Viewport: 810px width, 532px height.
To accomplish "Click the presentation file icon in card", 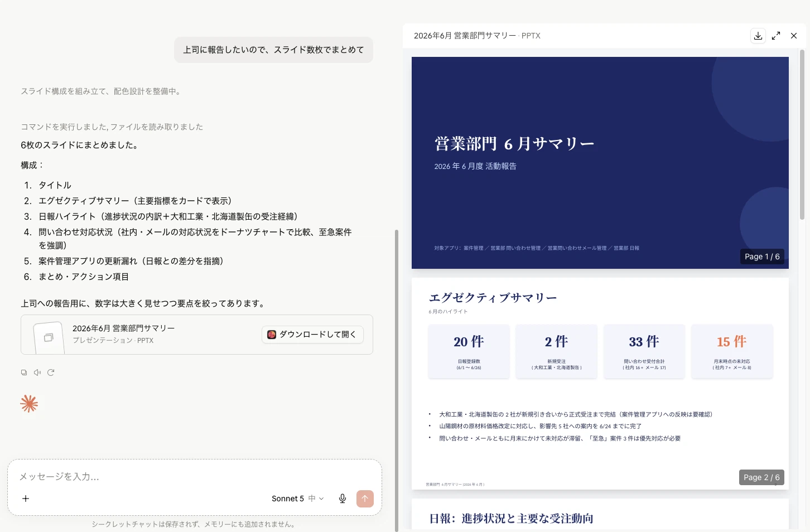I will (49, 337).
